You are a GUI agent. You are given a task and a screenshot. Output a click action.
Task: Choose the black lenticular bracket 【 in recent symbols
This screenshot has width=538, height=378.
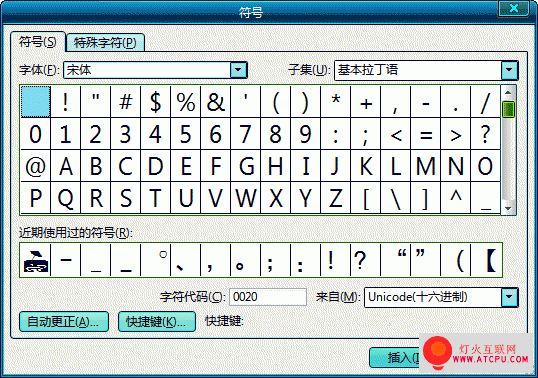[486, 260]
